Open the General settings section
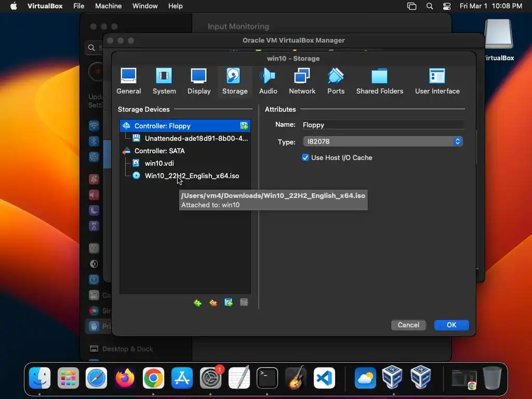The image size is (532, 399). pos(129,82)
